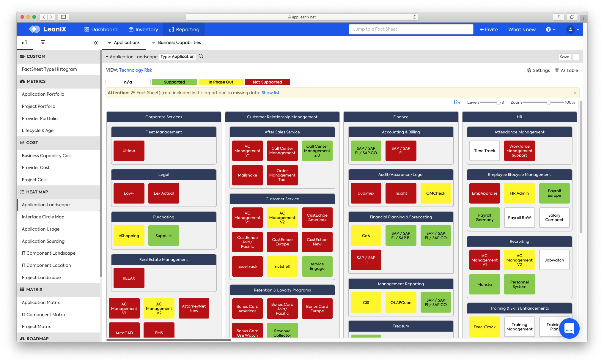
Task: Open the filter icon in left sidebar
Action: pos(43,42)
